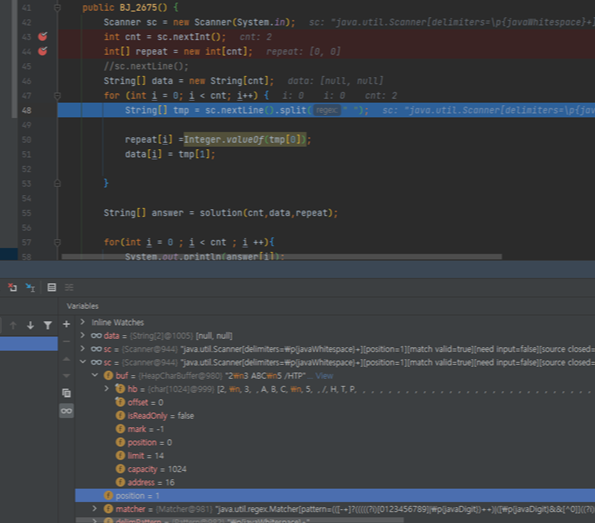This screenshot has width=595, height=523.
Task: Click the field icon next to isReadOnly
Action: pyautogui.click(x=120, y=416)
